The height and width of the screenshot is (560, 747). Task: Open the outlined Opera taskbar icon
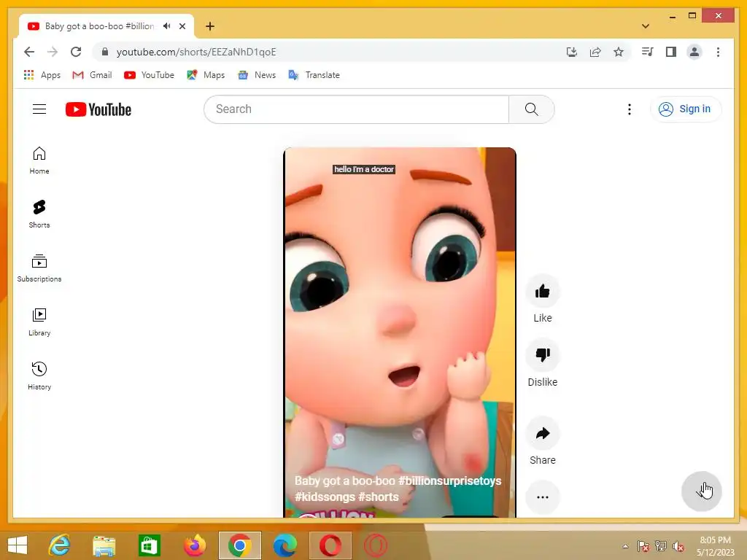pos(376,545)
